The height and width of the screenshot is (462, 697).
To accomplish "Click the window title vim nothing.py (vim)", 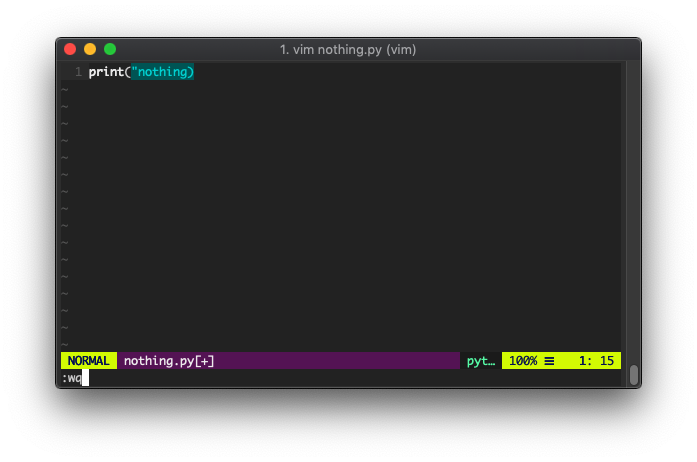I will click(x=348, y=49).
